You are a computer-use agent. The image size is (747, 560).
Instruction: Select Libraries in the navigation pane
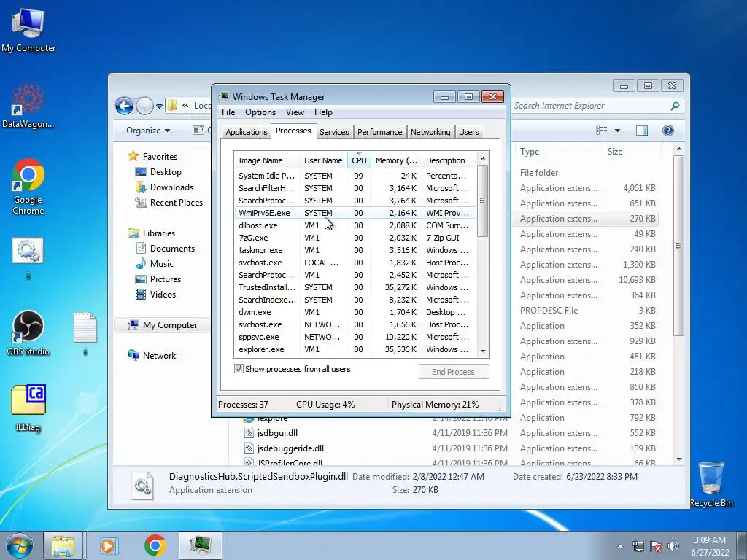(x=152, y=233)
